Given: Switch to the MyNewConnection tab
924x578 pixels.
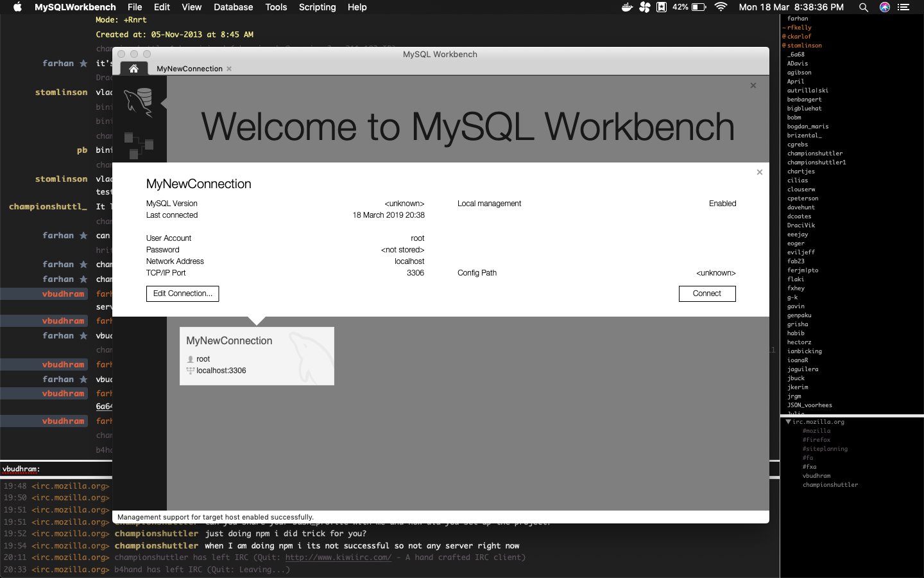Looking at the screenshot, I should [x=189, y=69].
